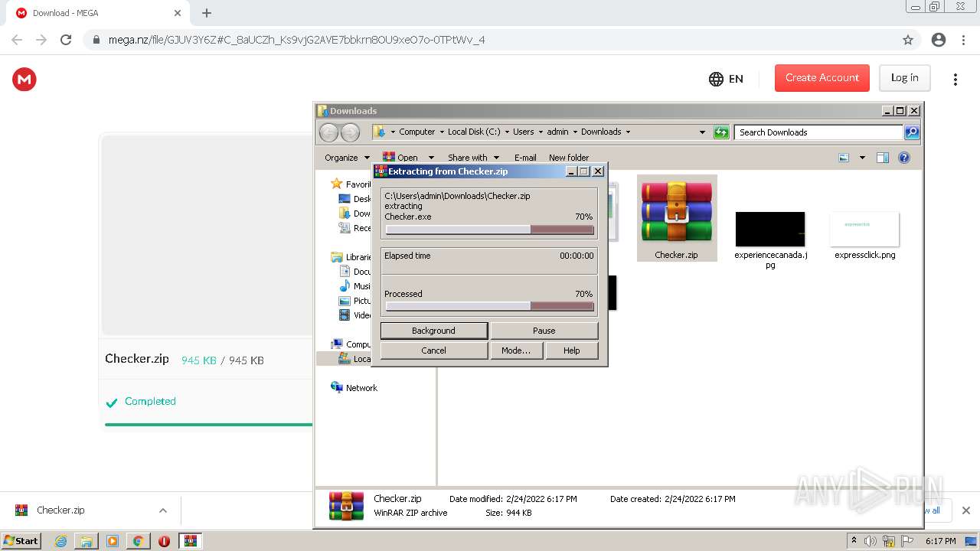Screen dimensions: 980x551
Task: Click the tray clock showing 6:17 PM
Action: point(940,541)
